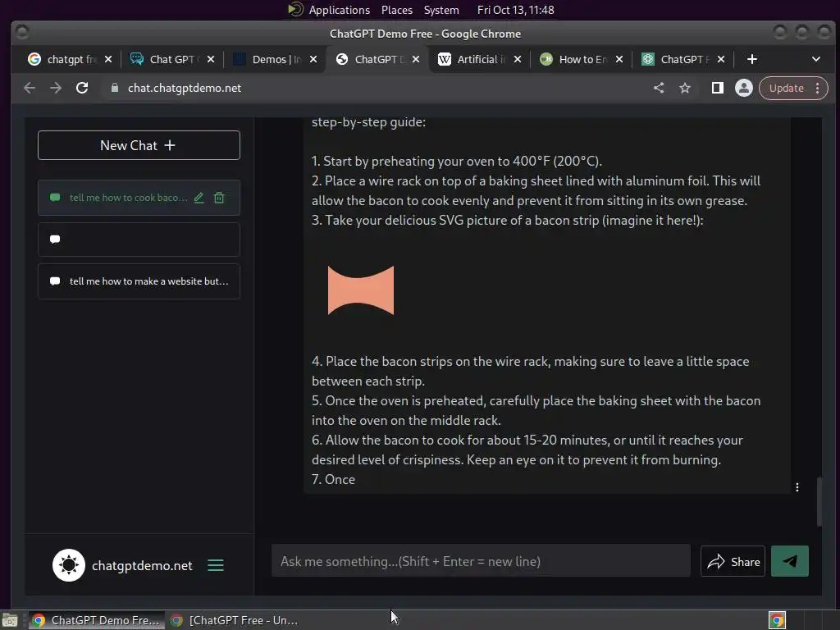Image resolution: width=840 pixels, height=630 pixels.
Task: Close the 'Artificial i' tab
Action: coord(518,59)
